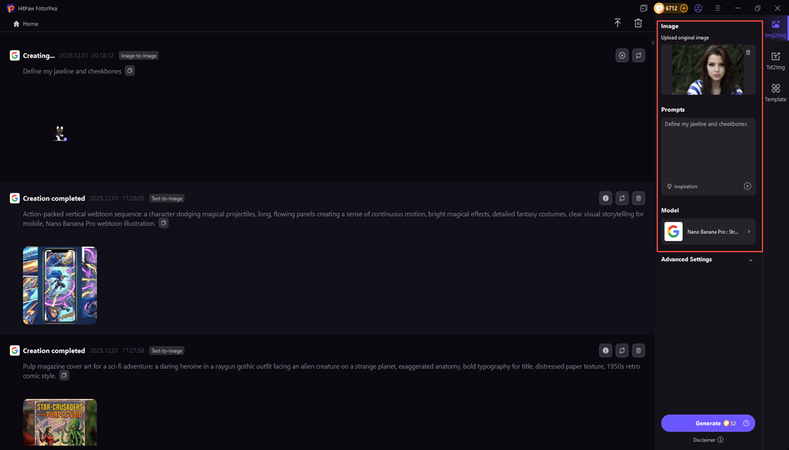This screenshot has height=450, width=789.
Task: Copy the jawline and cheekbones prompt
Action: coord(130,71)
